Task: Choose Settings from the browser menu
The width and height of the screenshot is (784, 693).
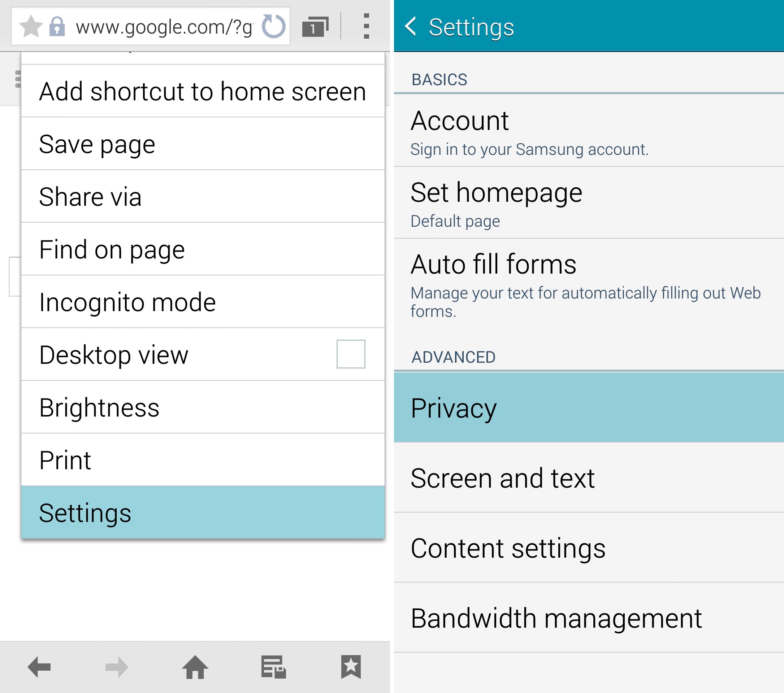Action: point(203,513)
